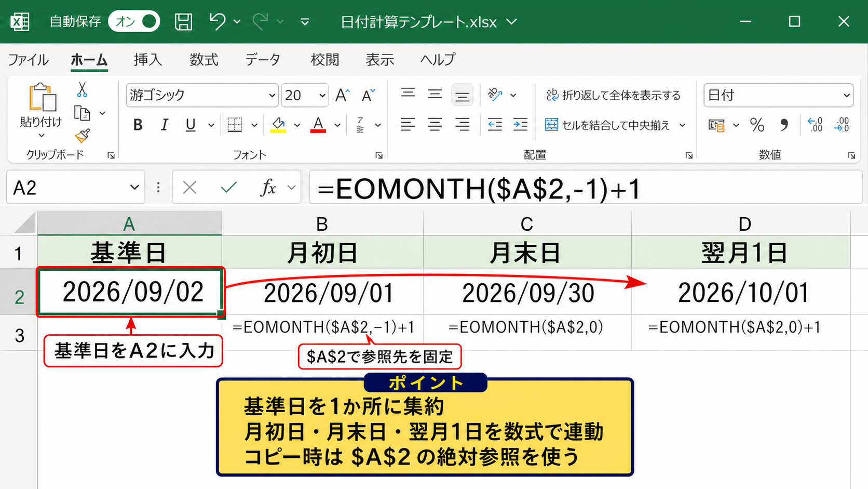Open the 配置 dialog launcher
The width and height of the screenshot is (868, 489).
tap(689, 155)
